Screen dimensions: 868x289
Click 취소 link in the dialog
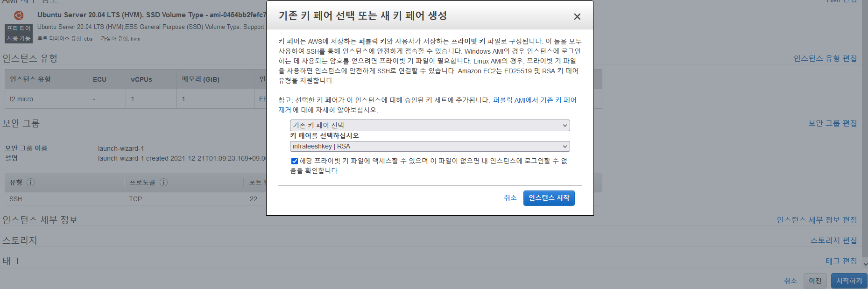click(510, 198)
